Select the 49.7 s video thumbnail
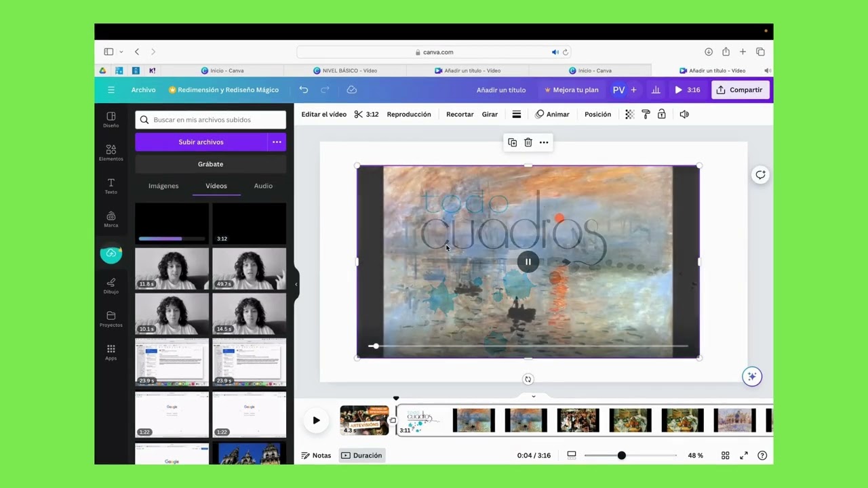This screenshot has width=868, height=488. (249, 268)
